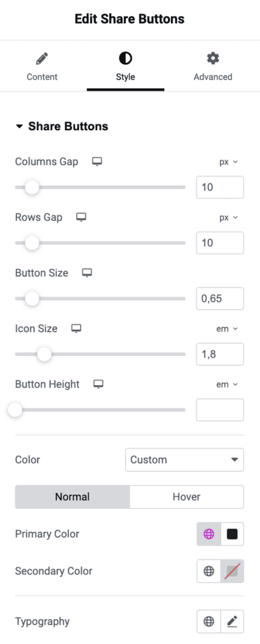Select the Normal state toggle
The height and width of the screenshot is (644, 260).
(x=72, y=496)
